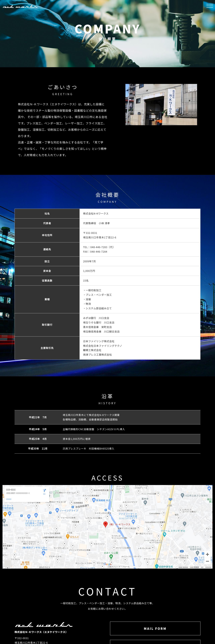Click the 1,000万円 capital value

(89, 271)
